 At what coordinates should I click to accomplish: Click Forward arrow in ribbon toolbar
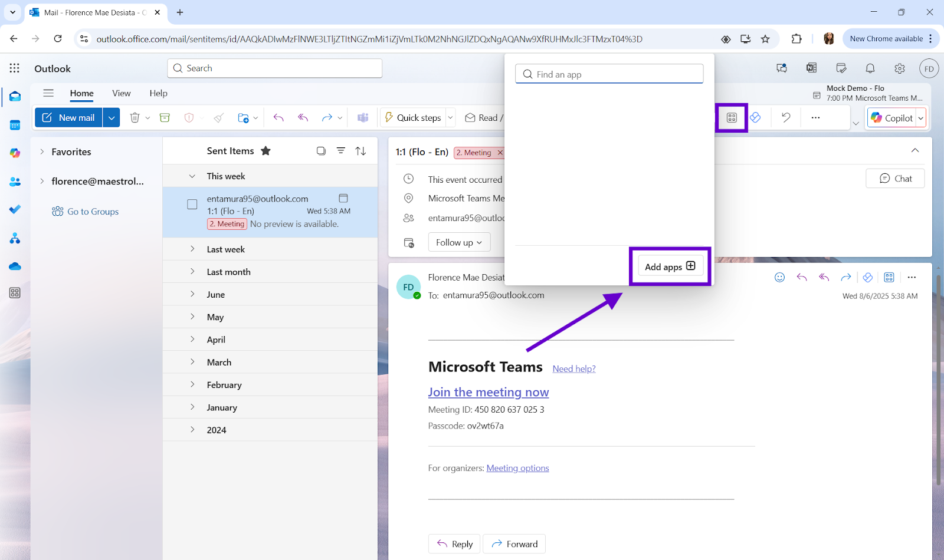(x=327, y=118)
